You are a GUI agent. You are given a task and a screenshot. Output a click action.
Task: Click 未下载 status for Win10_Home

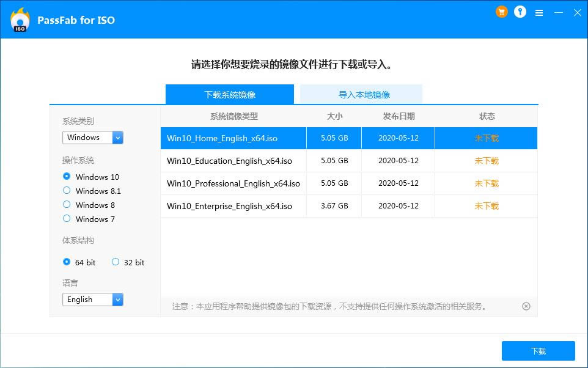pyautogui.click(x=487, y=138)
